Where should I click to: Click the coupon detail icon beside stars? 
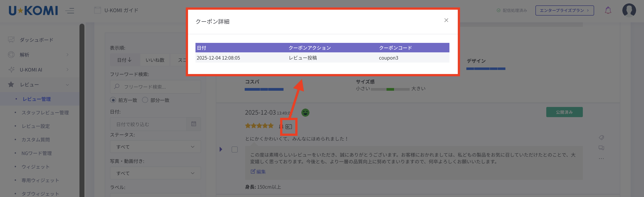(x=288, y=127)
